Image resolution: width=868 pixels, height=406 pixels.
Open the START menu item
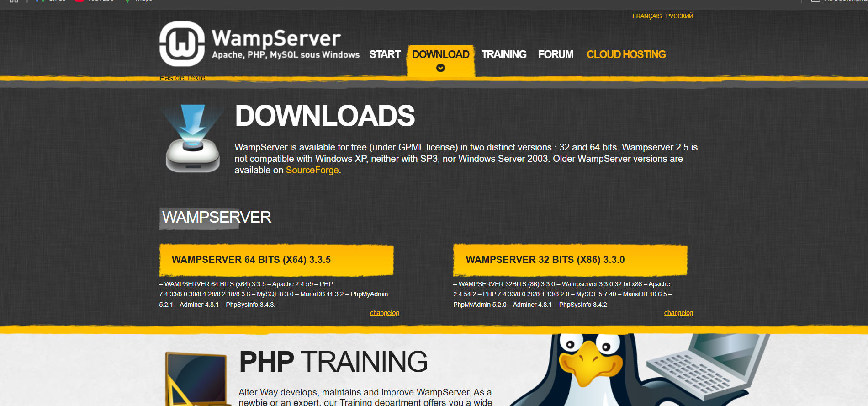point(385,54)
